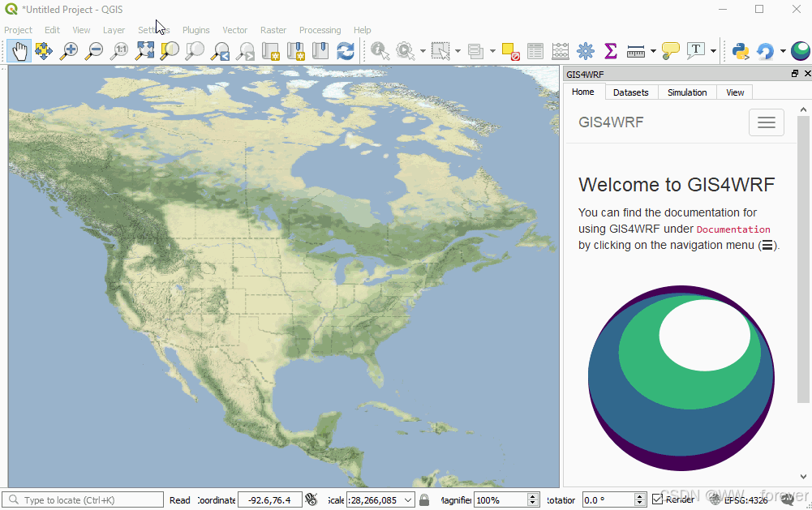Viewport: 812px width, 510px height.
Task: Select the Measure Line ruler tool
Action: (635, 51)
